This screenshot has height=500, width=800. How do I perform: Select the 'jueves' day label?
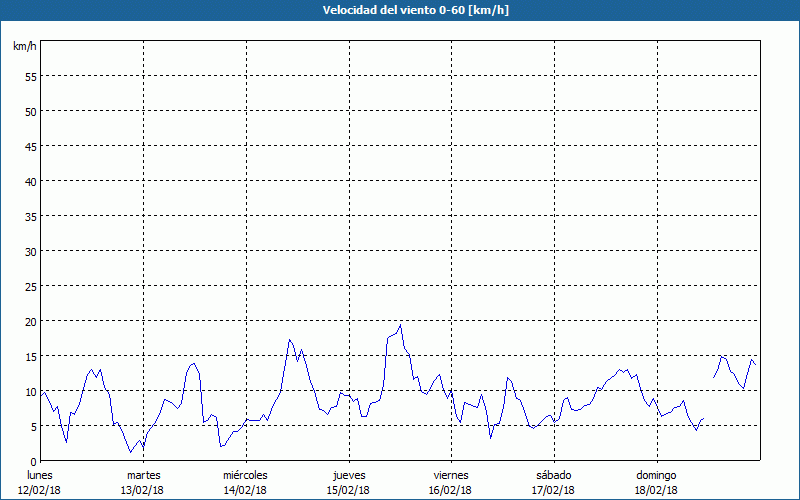click(x=347, y=475)
